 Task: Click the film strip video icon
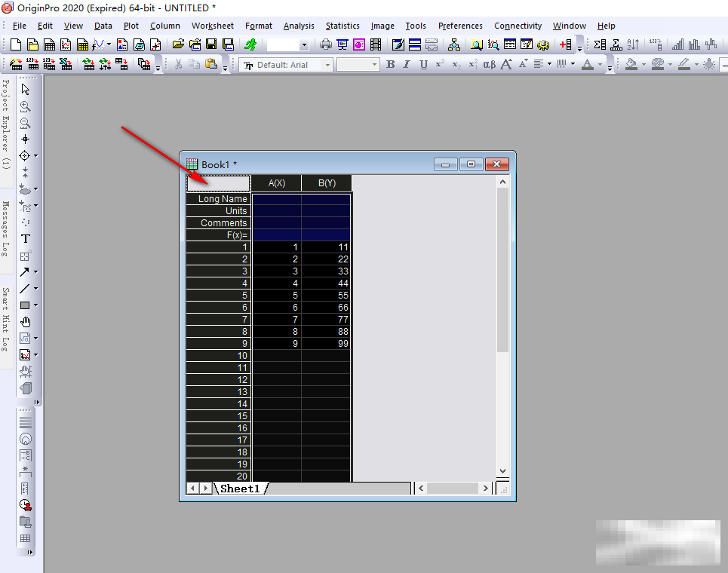(x=376, y=44)
